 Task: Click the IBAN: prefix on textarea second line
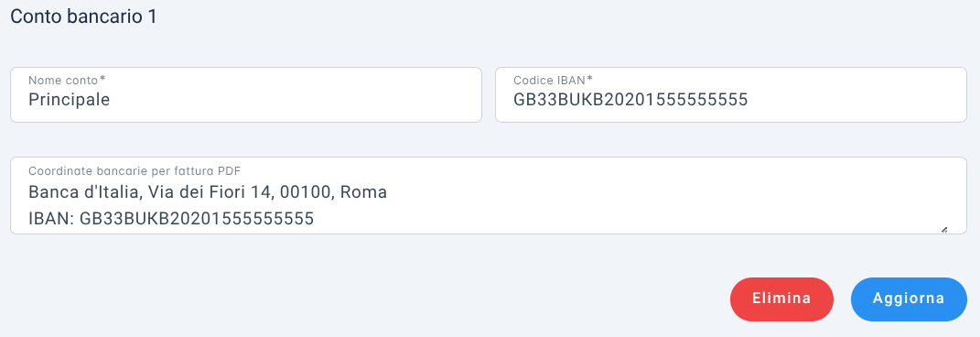coord(52,218)
